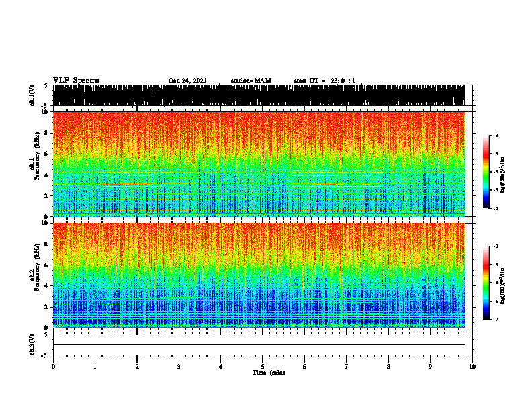Screen dimensions: 532x411
Task: Click the "-3" tick on ch.2 colorbar
Action: (x=496, y=246)
